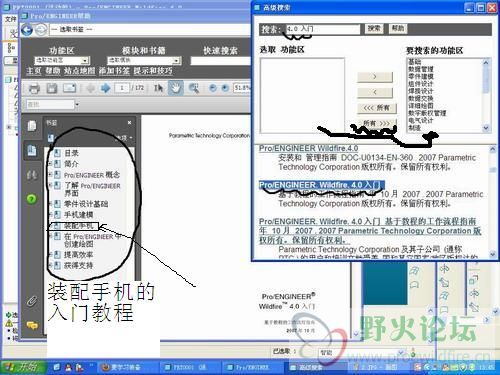This screenshot has width=500, height=375.
Task: Go to next page with blue arrow
Action: (106, 88)
